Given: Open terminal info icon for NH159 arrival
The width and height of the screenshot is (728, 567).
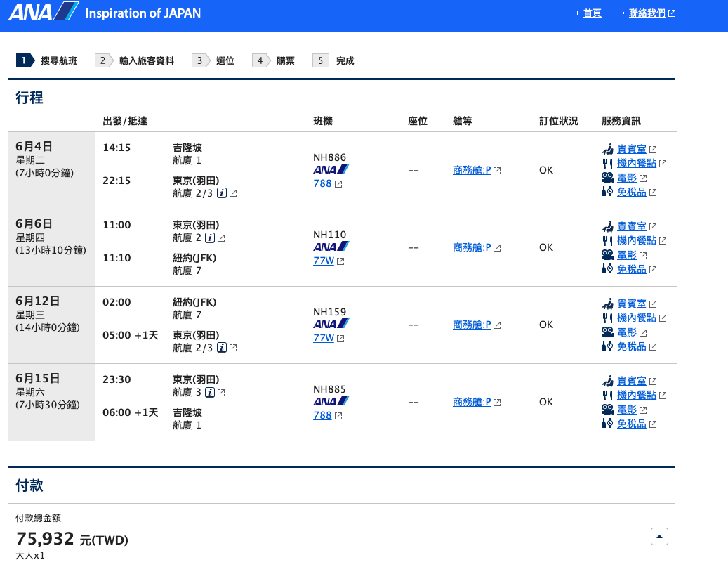Looking at the screenshot, I should pyautogui.click(x=222, y=347).
